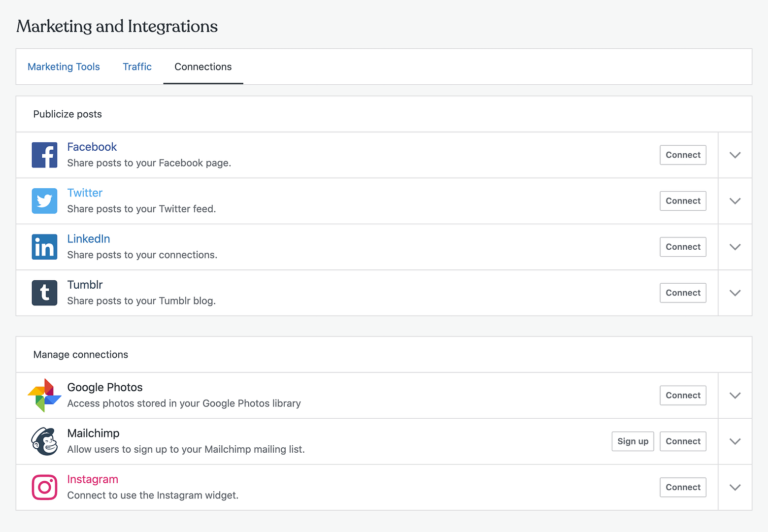Open the Traffic tab
The image size is (768, 532).
click(x=137, y=66)
